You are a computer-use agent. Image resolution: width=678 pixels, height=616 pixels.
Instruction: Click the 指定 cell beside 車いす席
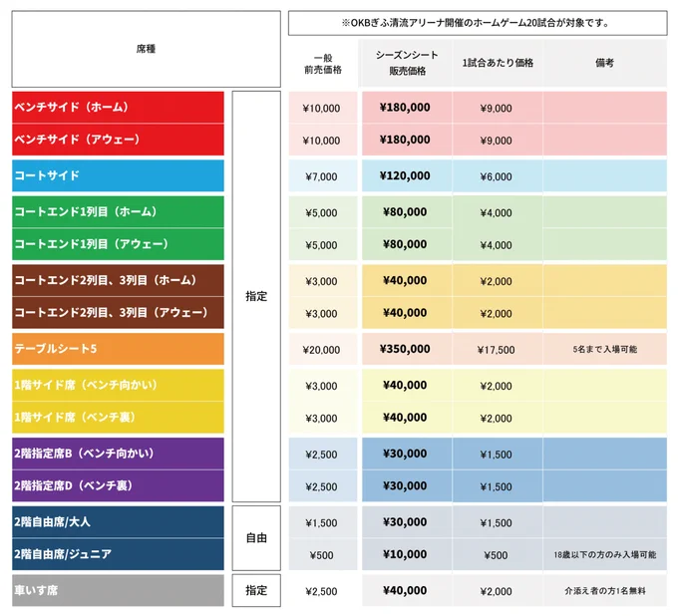click(x=256, y=590)
